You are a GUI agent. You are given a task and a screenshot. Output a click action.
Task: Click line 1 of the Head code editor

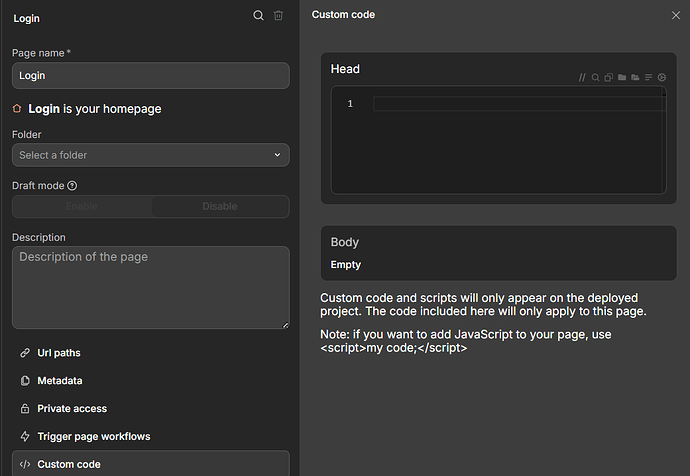pyautogui.click(x=518, y=104)
